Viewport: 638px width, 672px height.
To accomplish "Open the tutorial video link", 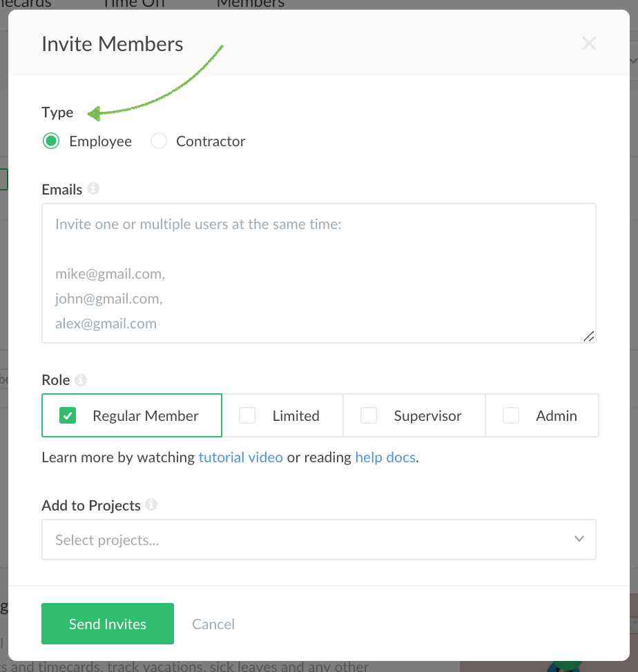I will pyautogui.click(x=240, y=457).
